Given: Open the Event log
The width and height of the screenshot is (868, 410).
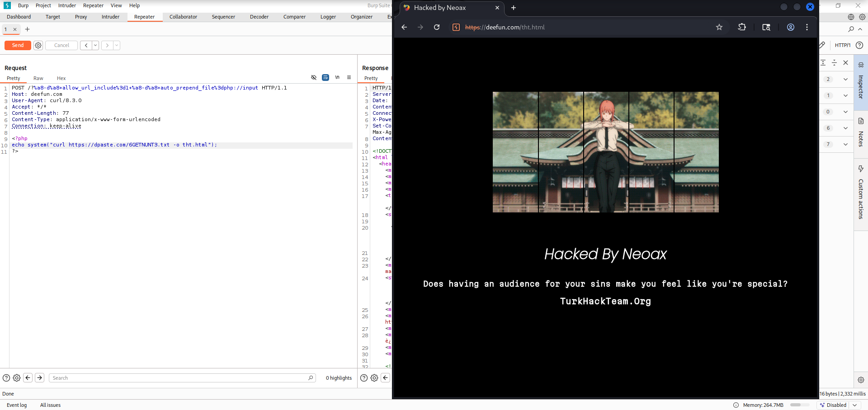Looking at the screenshot, I should click(17, 405).
